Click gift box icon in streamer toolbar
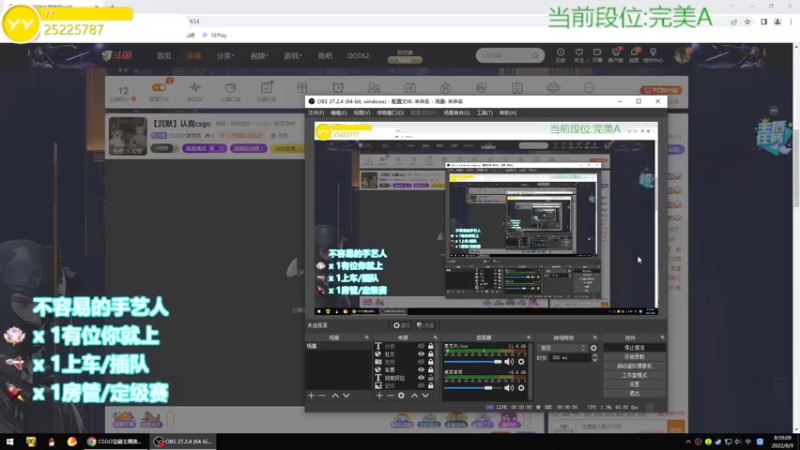Screen dimensions: 800x450 click(302, 88)
